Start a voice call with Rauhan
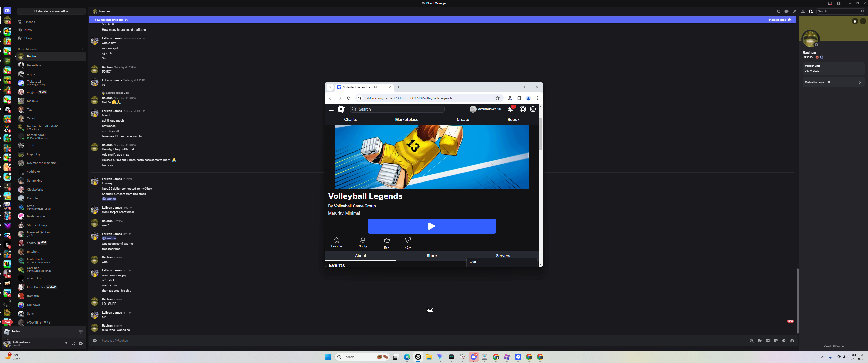Image resolution: width=868 pixels, height=363 pixels. click(x=778, y=11)
